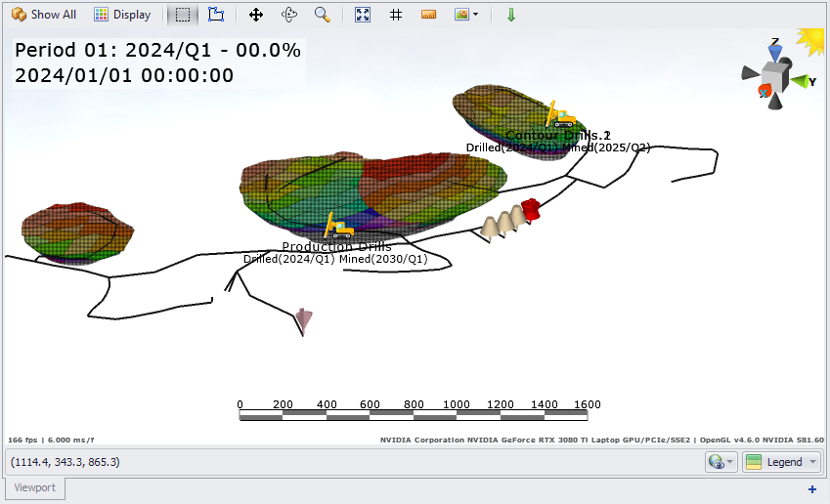Viewport: 830px width, 504px height.
Task: Click the zoom to fit extents icon
Action: [x=363, y=15]
